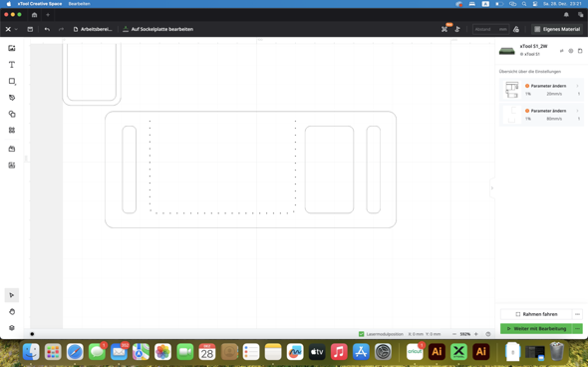Screen dimensions: 588x367
Task: Click the Rahmen fahren button
Action: [536, 314]
